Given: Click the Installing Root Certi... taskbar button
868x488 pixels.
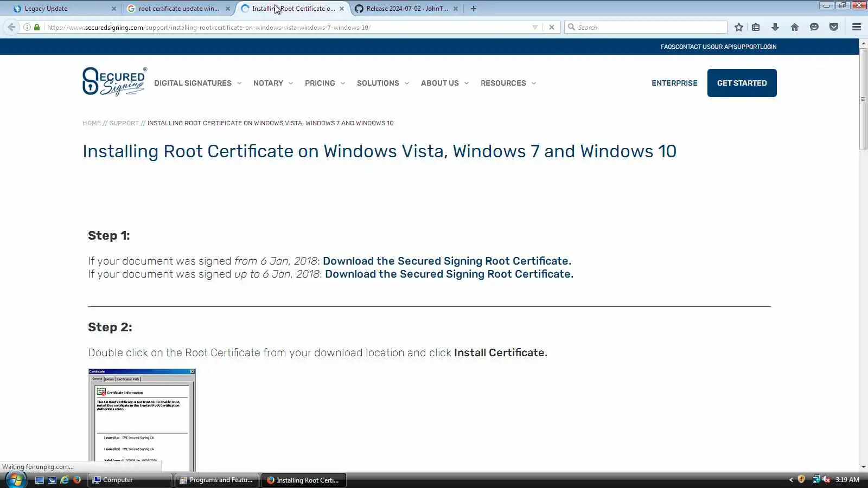Looking at the screenshot, I should pyautogui.click(x=304, y=480).
